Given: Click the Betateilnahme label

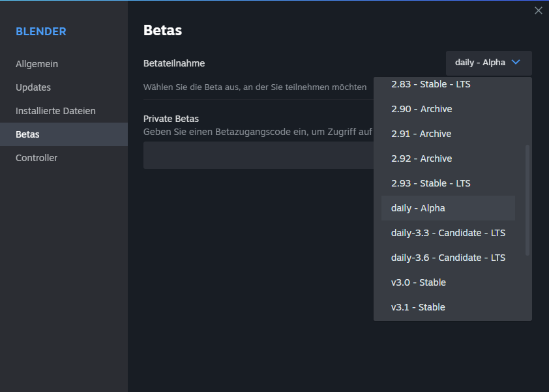Looking at the screenshot, I should point(174,63).
